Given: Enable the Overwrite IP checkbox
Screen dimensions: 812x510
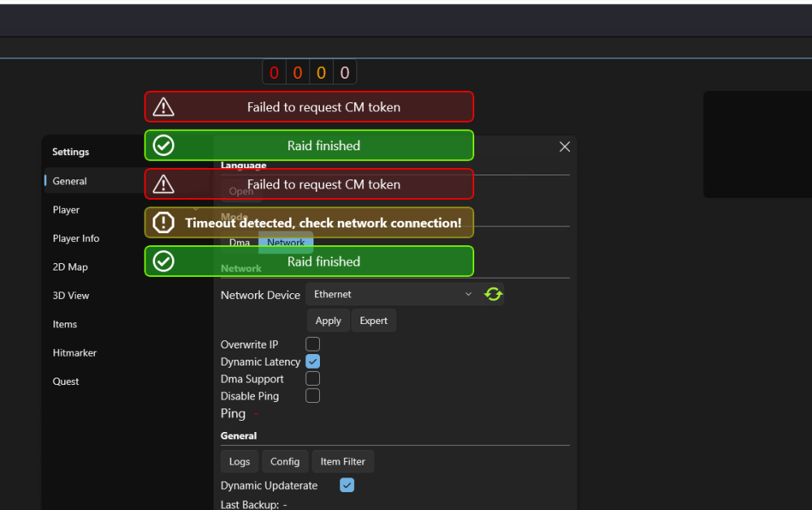Looking at the screenshot, I should [x=313, y=344].
